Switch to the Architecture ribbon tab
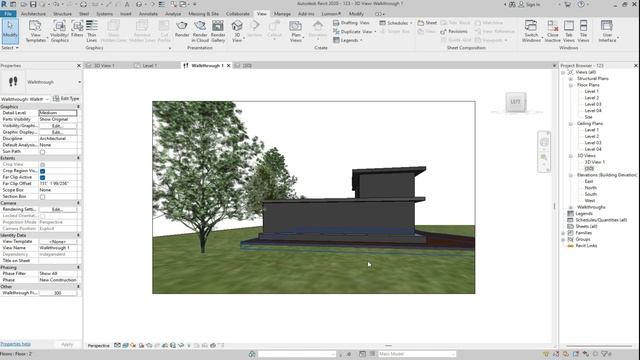Viewport: 640px width, 360px height. point(33,13)
